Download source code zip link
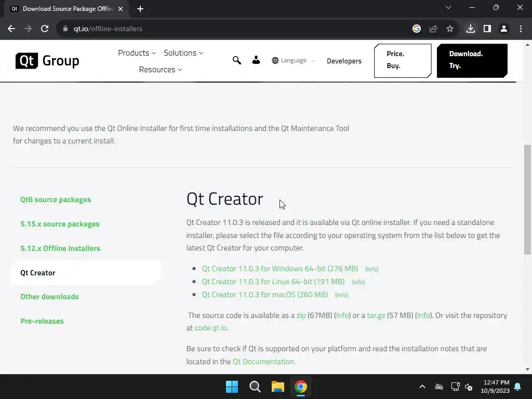This screenshot has height=399, width=532. point(301,315)
